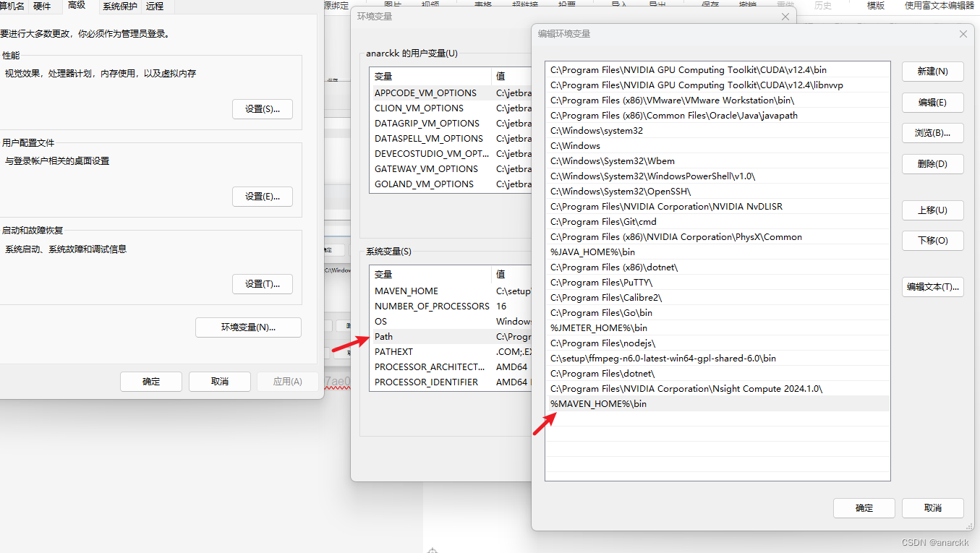Select DEVECOSTUDIO_VM_OPT... user variable

451,154
